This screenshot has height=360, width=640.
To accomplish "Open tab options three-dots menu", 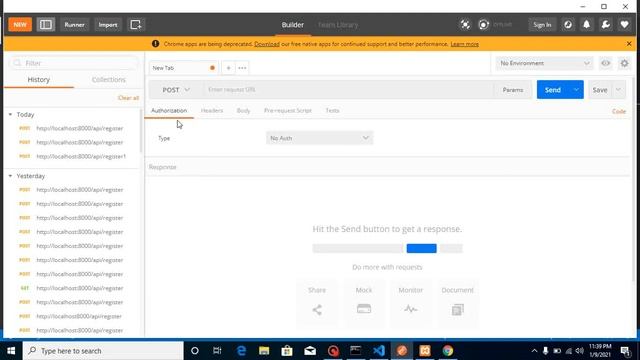I will coord(242,68).
